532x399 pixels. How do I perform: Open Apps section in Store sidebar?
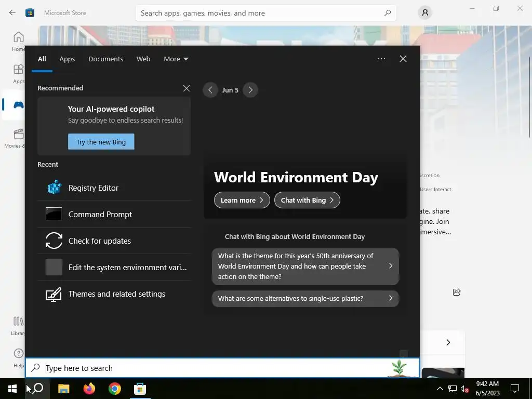18,74
